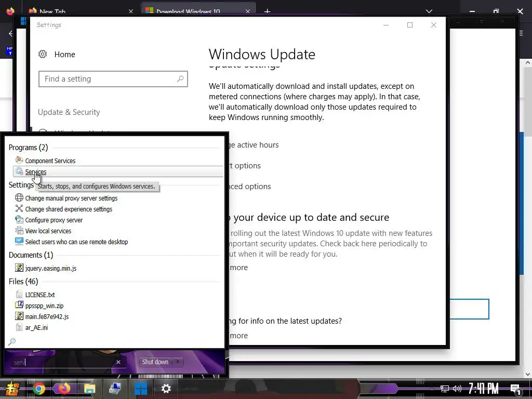Open the volume control in tray
This screenshot has height=399, width=532.
(x=457, y=389)
